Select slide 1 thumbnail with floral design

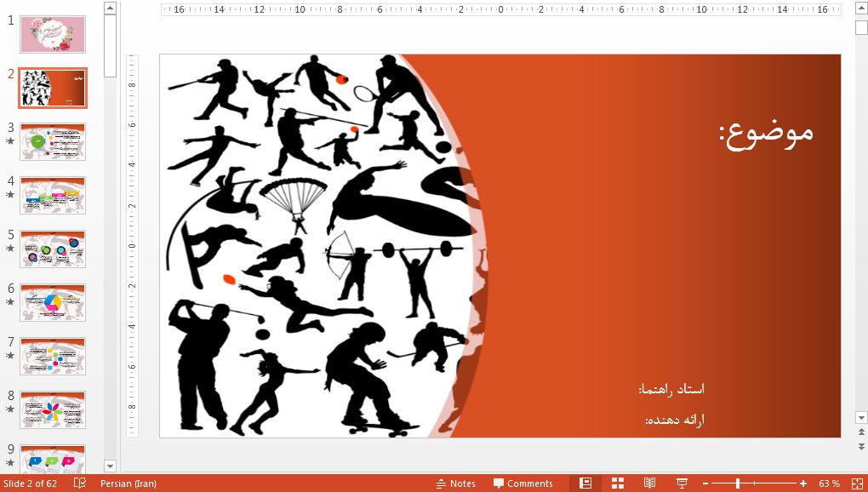coord(53,34)
